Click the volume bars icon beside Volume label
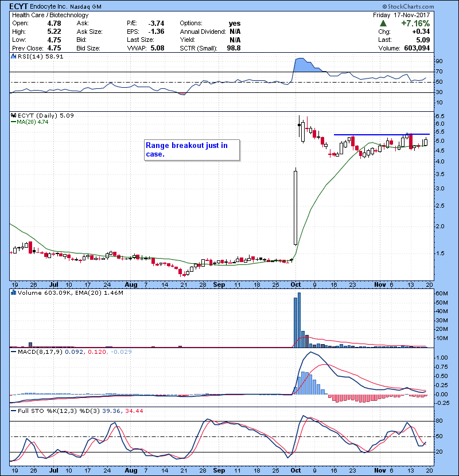The height and width of the screenshot is (476, 459). click(13, 292)
